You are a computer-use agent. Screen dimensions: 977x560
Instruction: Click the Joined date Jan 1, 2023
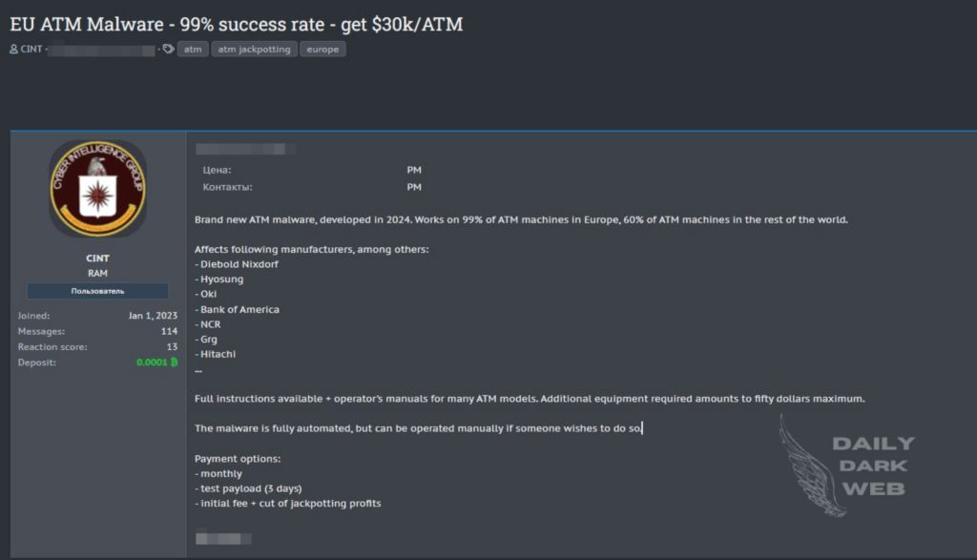154,315
